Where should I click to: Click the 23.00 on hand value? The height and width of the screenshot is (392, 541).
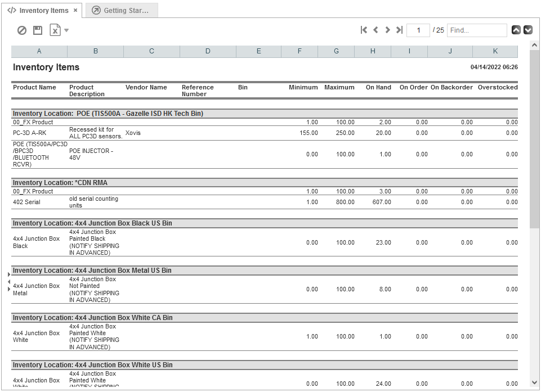click(383, 243)
